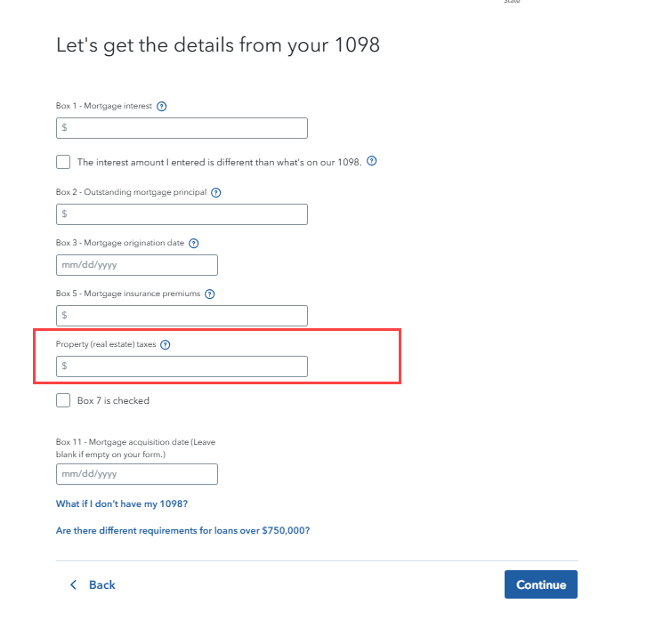Focus the Box 11 Mortgage acquisition date field
The height and width of the screenshot is (644, 655).
136,474
